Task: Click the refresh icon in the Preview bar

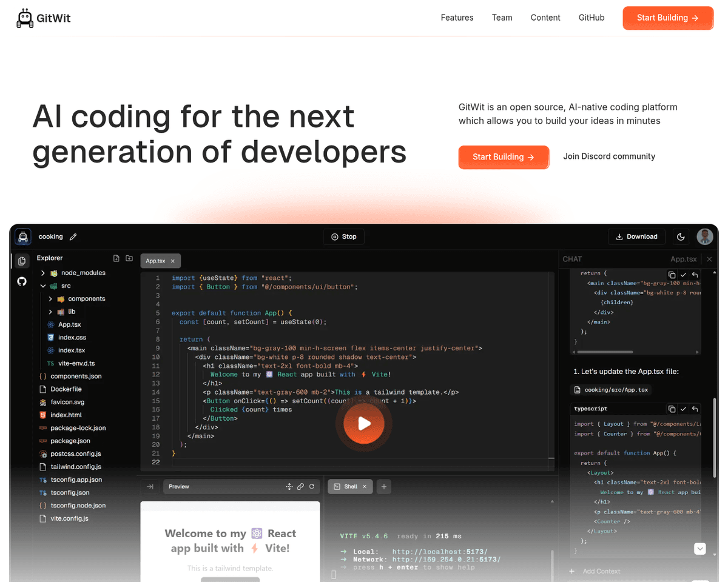Action: (x=312, y=486)
